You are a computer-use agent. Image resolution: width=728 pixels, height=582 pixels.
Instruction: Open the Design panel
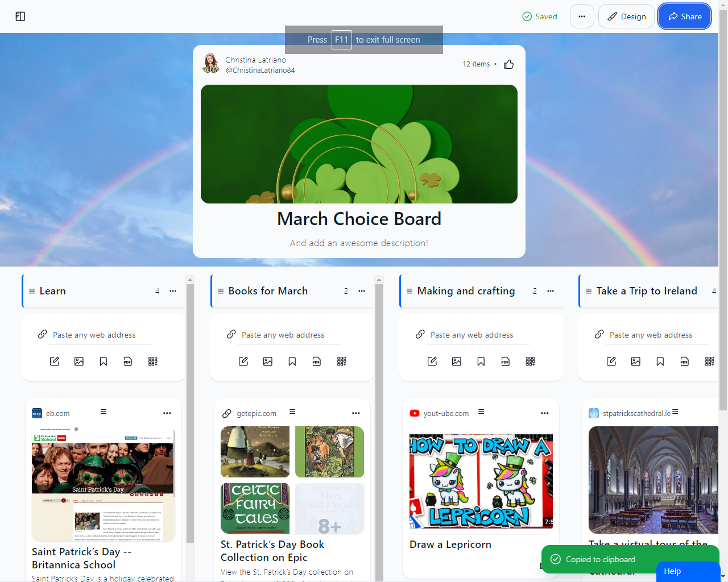626,16
